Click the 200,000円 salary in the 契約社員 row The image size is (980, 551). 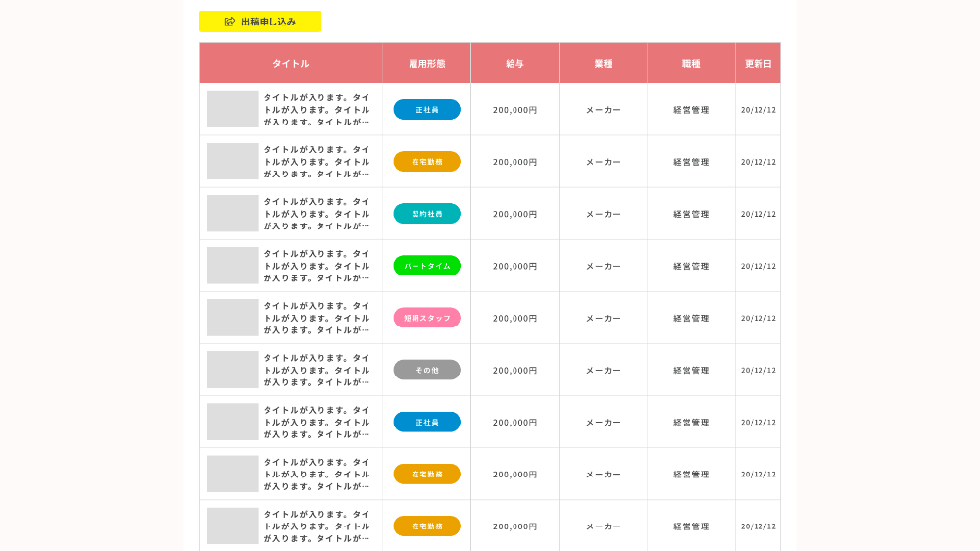click(514, 214)
